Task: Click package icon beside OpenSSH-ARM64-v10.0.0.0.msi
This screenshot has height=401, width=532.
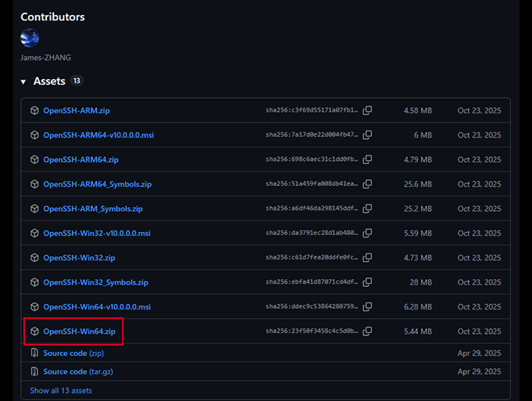Action: coord(34,135)
